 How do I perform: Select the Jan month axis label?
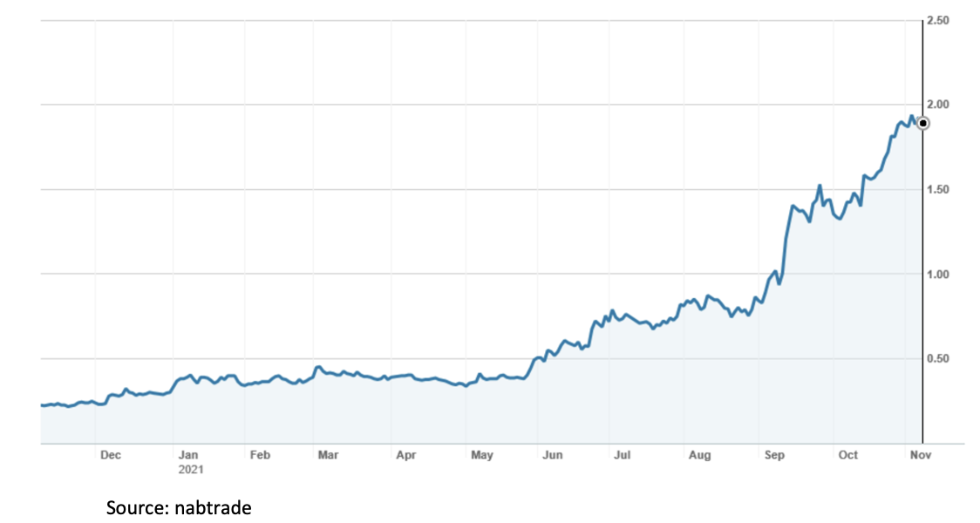click(x=188, y=455)
